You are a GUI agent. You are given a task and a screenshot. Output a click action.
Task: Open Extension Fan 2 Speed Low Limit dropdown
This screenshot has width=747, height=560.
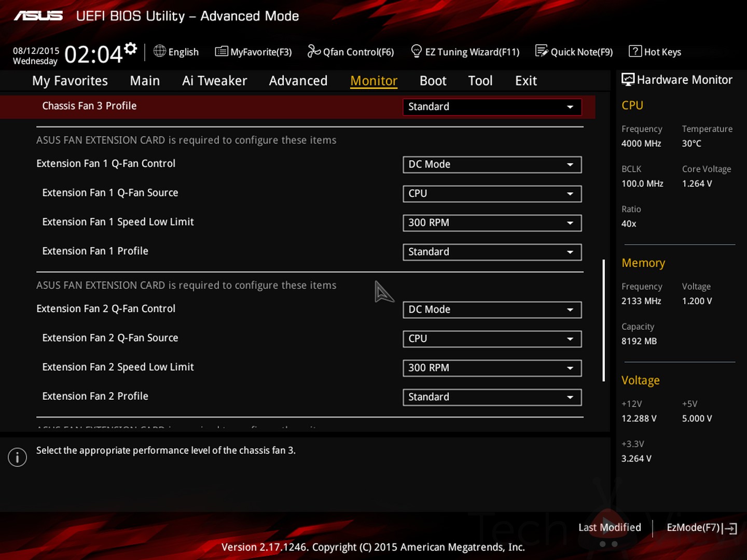click(492, 368)
